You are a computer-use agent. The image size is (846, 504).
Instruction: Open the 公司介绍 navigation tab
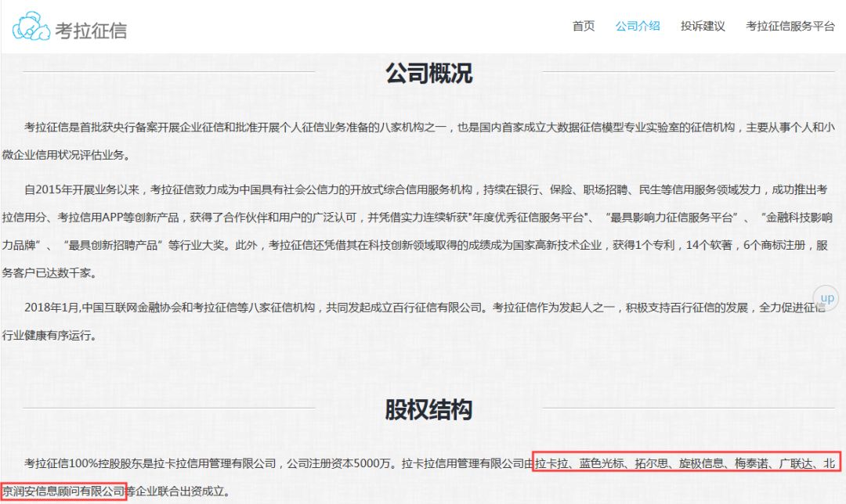[x=638, y=26]
